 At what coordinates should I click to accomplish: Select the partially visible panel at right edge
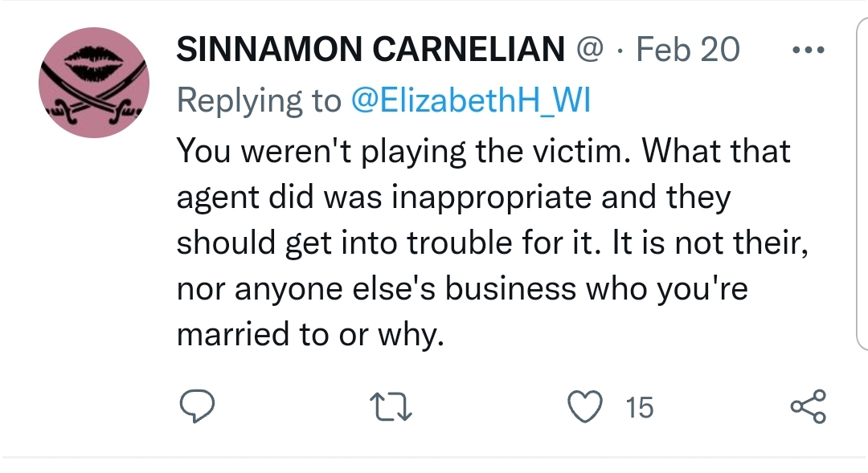point(862,184)
